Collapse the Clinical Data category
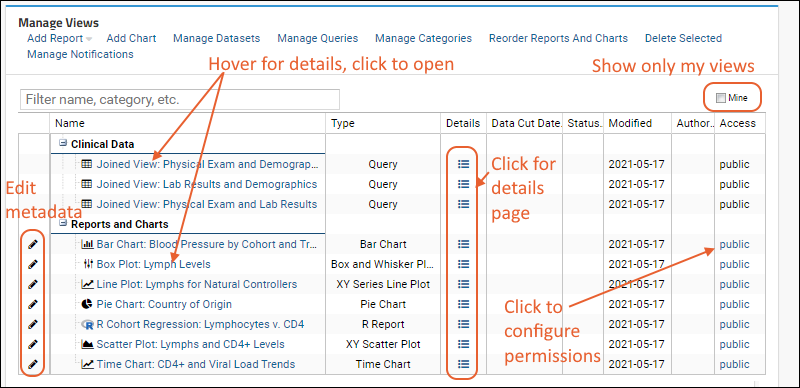Image resolution: width=800 pixels, height=388 pixels. pyautogui.click(x=63, y=143)
